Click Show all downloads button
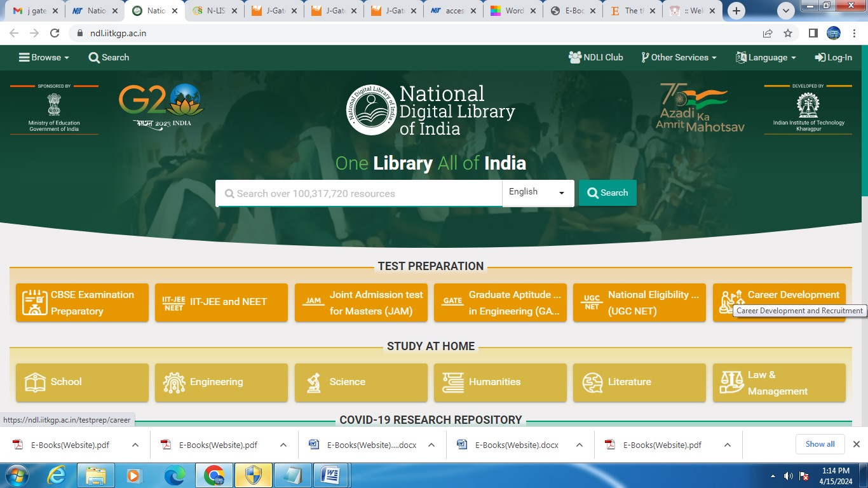 pyautogui.click(x=820, y=444)
